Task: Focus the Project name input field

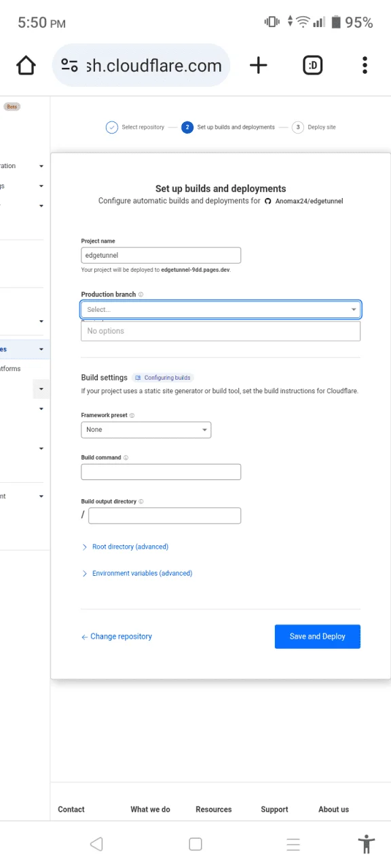Action: pos(161,255)
